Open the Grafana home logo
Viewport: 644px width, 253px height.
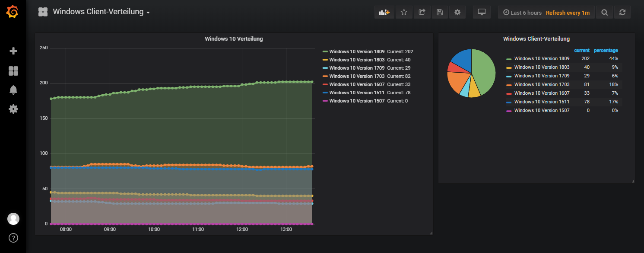pos(13,12)
